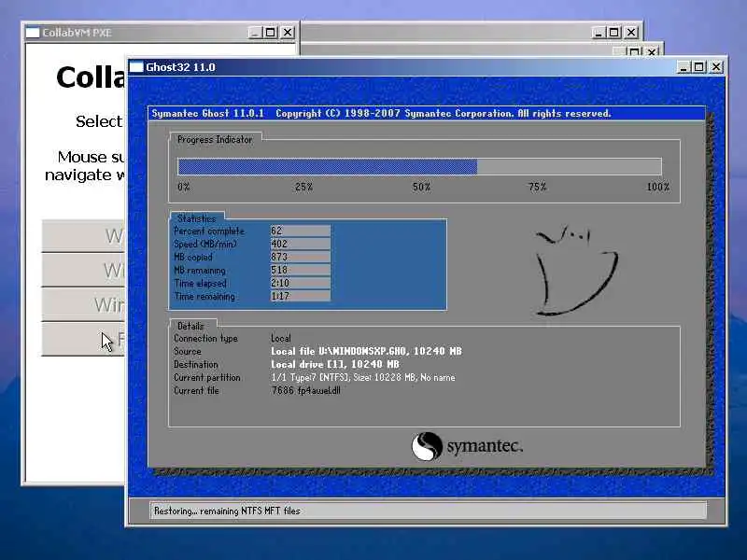Click the Details group label

(190, 326)
